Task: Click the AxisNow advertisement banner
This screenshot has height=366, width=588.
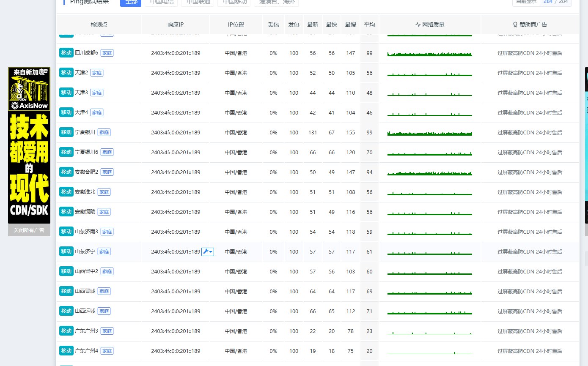Action: click(29, 145)
